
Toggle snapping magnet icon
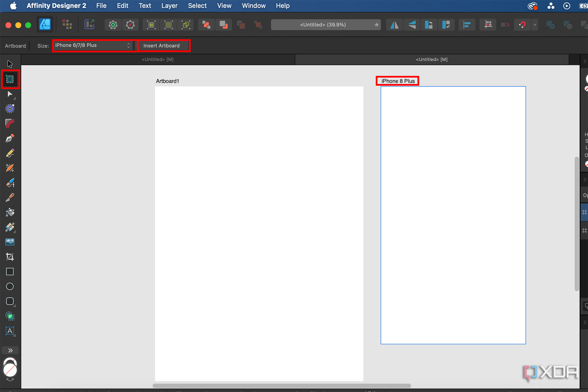[x=522, y=25]
